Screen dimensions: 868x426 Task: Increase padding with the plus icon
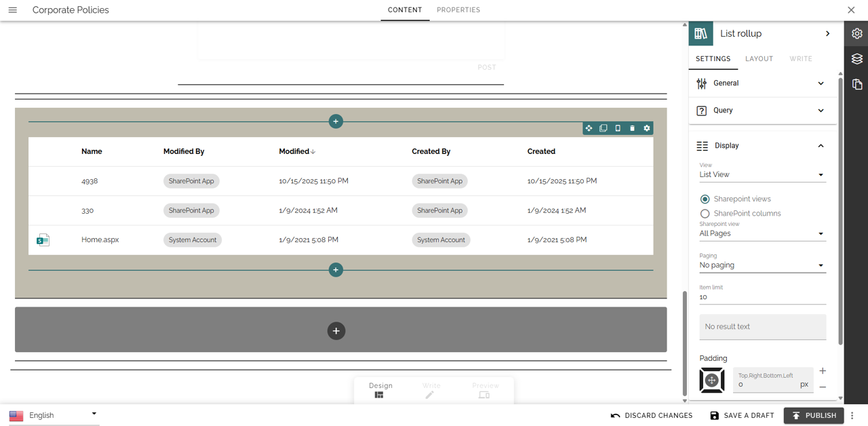click(823, 371)
